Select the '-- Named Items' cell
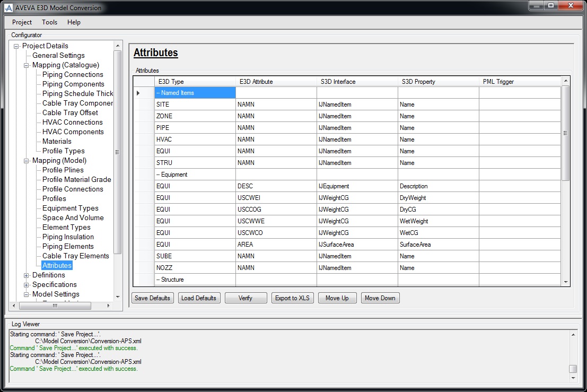 (x=195, y=93)
